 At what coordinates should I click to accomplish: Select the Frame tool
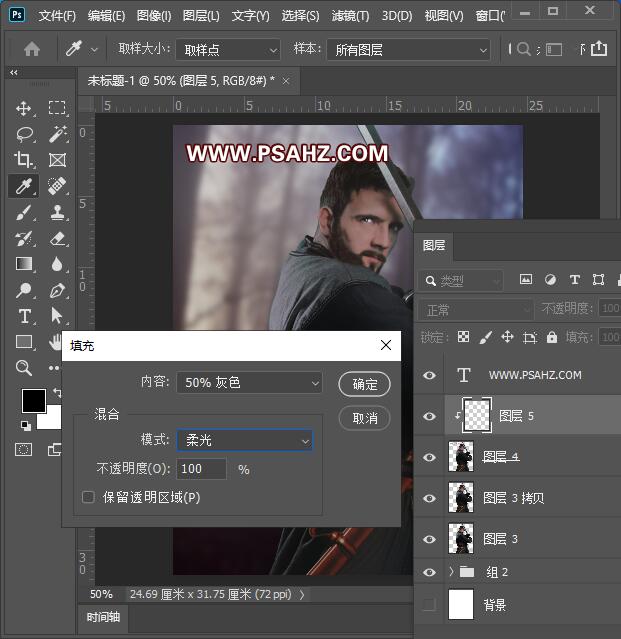tap(57, 160)
